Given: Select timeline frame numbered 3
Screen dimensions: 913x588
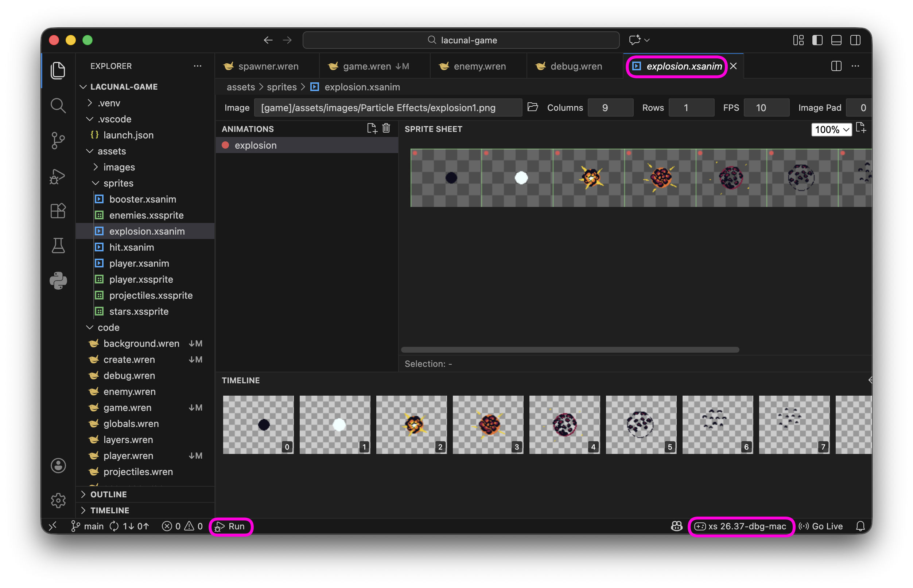Looking at the screenshot, I should click(x=488, y=424).
